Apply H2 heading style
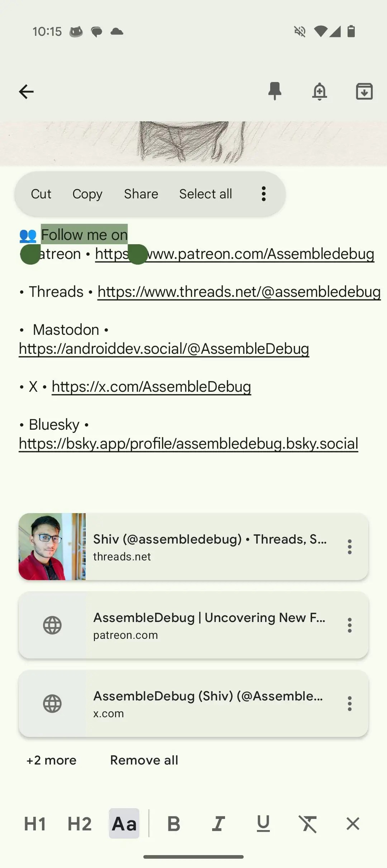 pyautogui.click(x=80, y=824)
